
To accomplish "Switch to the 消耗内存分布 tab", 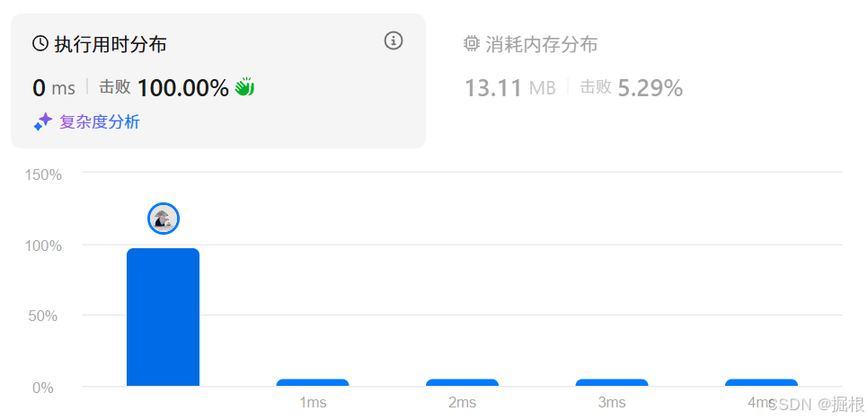I will coord(542,44).
